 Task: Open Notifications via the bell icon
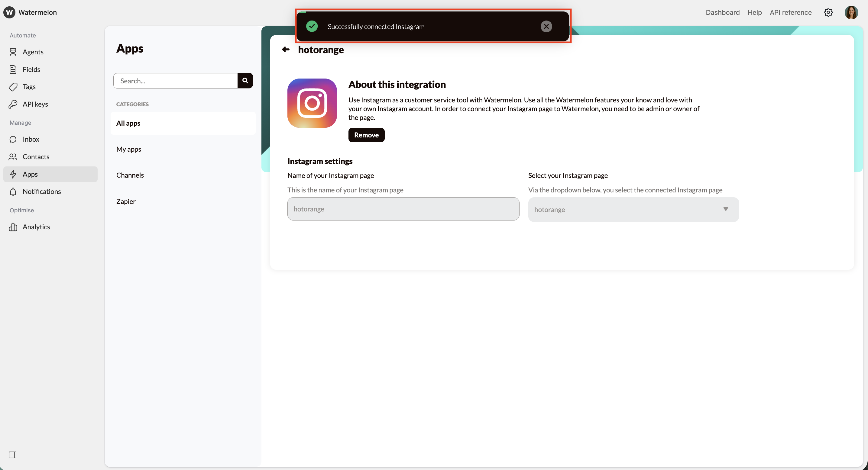click(x=12, y=192)
